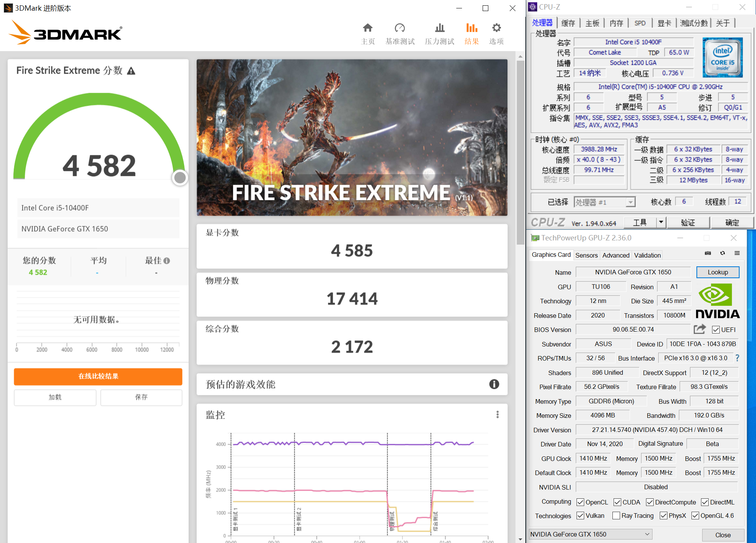Screen dimensions: 756x543
Task: Toggle CUDA checkbox
Action: (617, 502)
